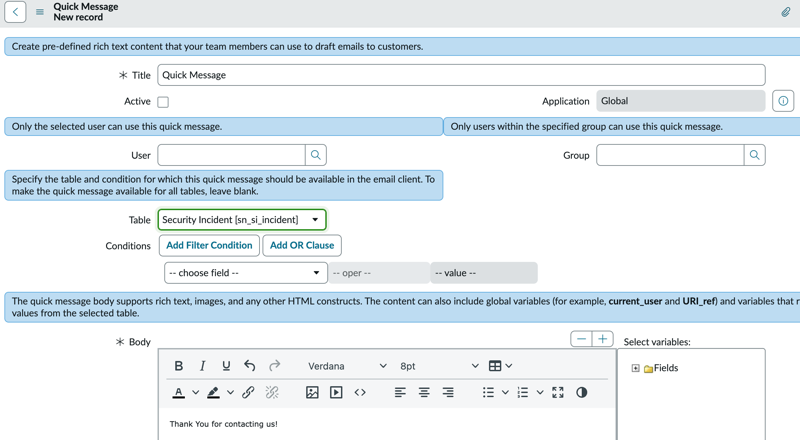Undo the last edit in the body editor

[x=249, y=365]
